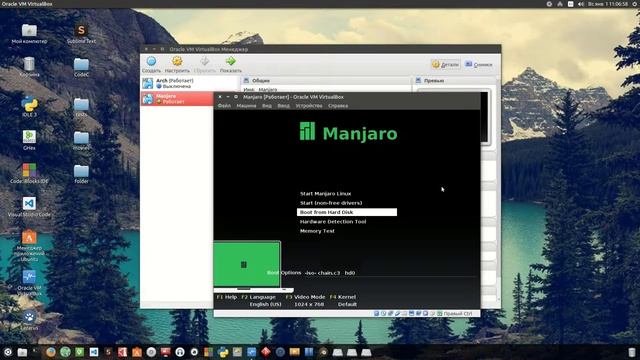
Task: Click the headphones icon in the dock
Action: (x=180, y=352)
